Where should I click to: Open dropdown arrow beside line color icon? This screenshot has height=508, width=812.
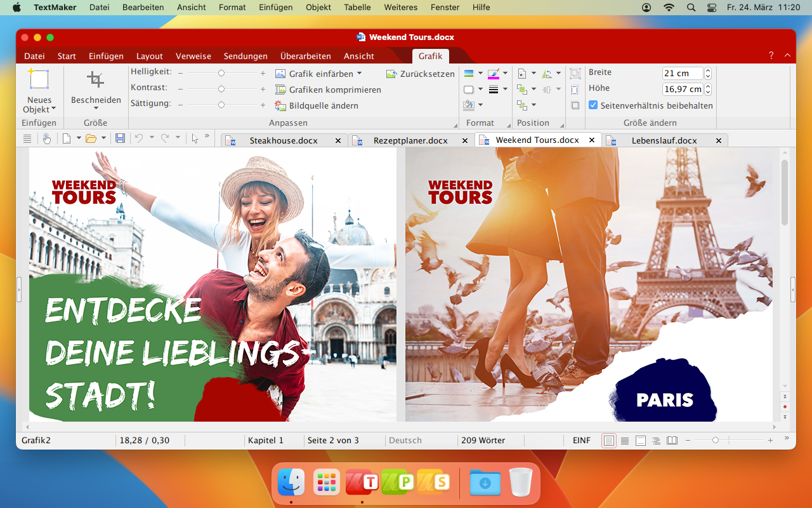(x=505, y=74)
